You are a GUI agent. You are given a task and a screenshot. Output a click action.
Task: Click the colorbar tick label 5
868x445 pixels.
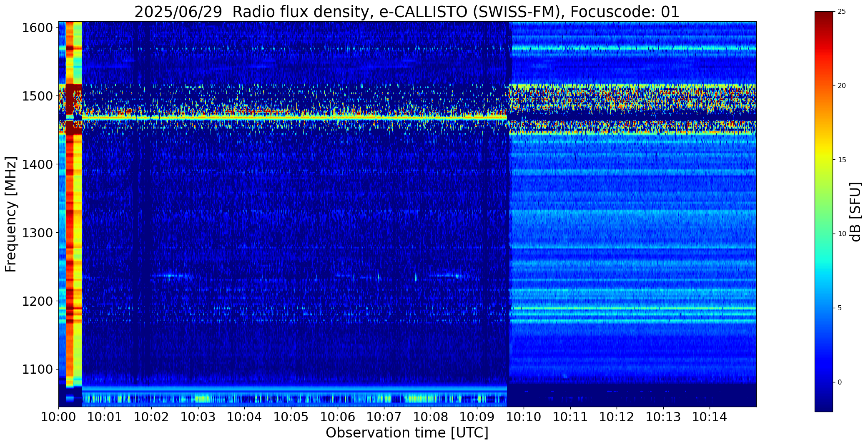[x=840, y=308]
